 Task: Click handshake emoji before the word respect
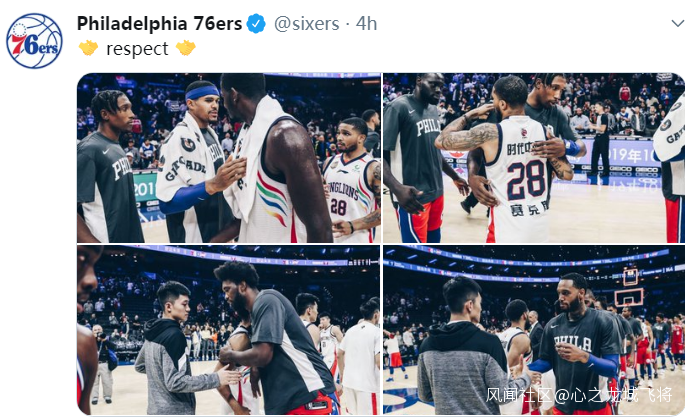point(88,48)
